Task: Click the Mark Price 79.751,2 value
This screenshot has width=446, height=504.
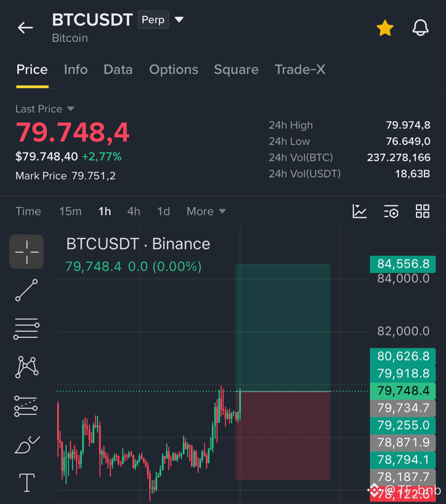Action: (94, 176)
